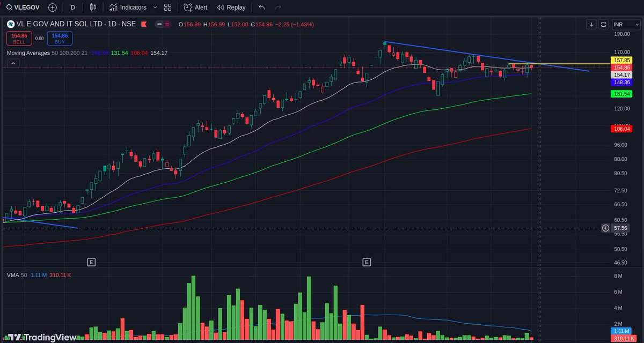The width and height of the screenshot is (644, 343).
Task: Click the yellow 157.85 price label
Action: (621, 61)
